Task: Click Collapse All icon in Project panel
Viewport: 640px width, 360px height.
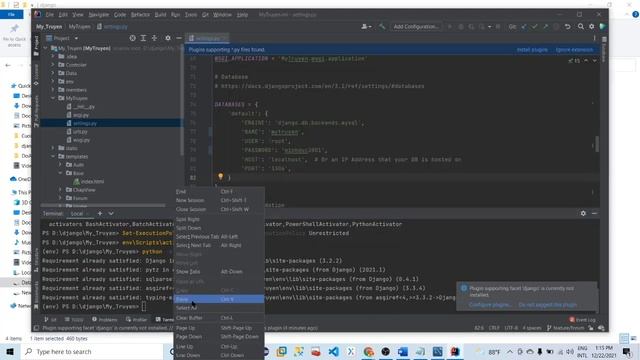Action: point(154,38)
